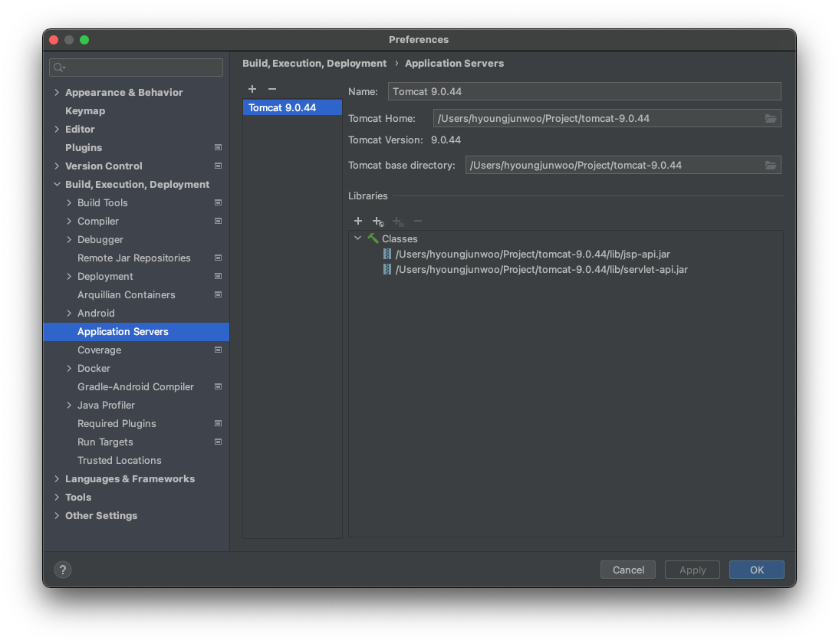839x644 pixels.
Task: Open help with question mark button
Action: tap(63, 570)
